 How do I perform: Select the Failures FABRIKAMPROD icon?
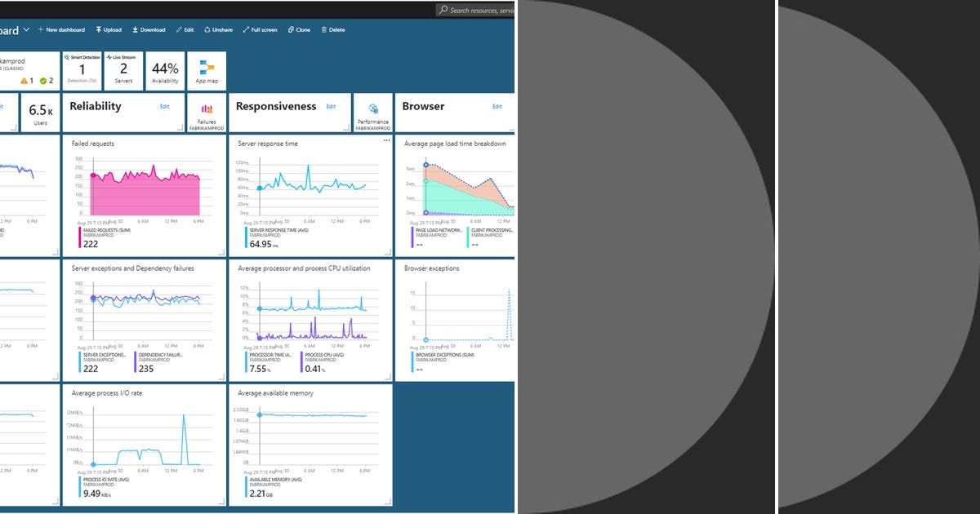(x=207, y=110)
